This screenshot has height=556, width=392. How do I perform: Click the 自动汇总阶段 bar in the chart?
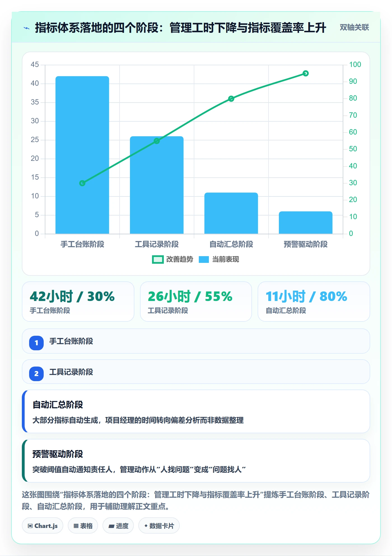231,213
